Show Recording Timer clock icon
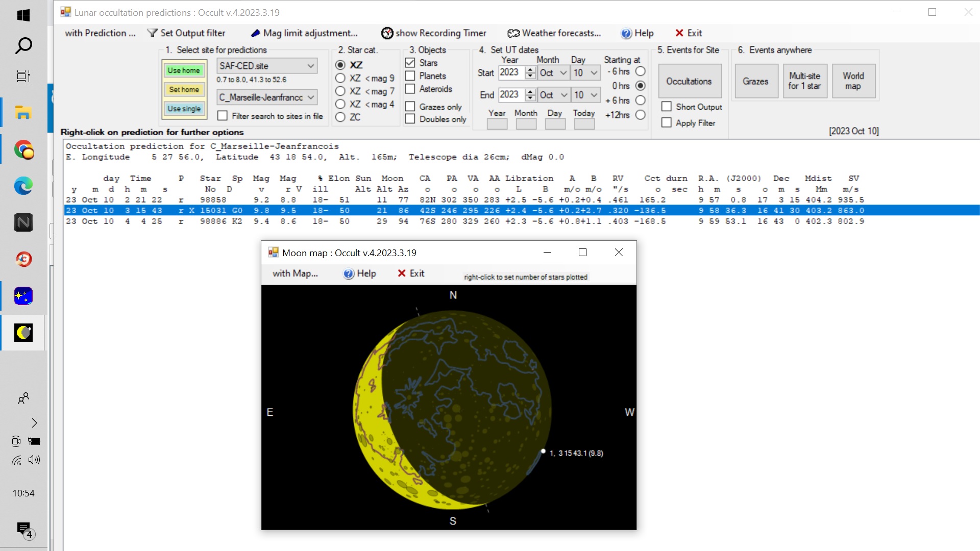 [x=387, y=33]
